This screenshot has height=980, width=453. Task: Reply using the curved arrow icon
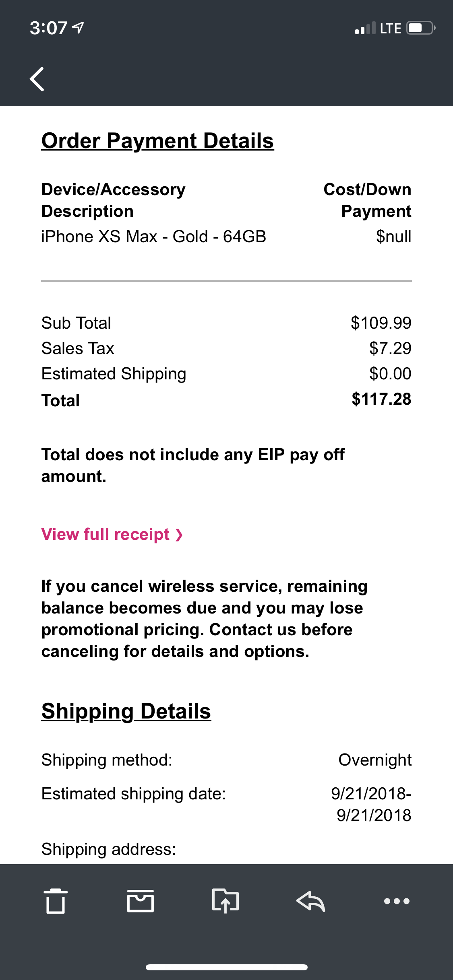click(310, 901)
